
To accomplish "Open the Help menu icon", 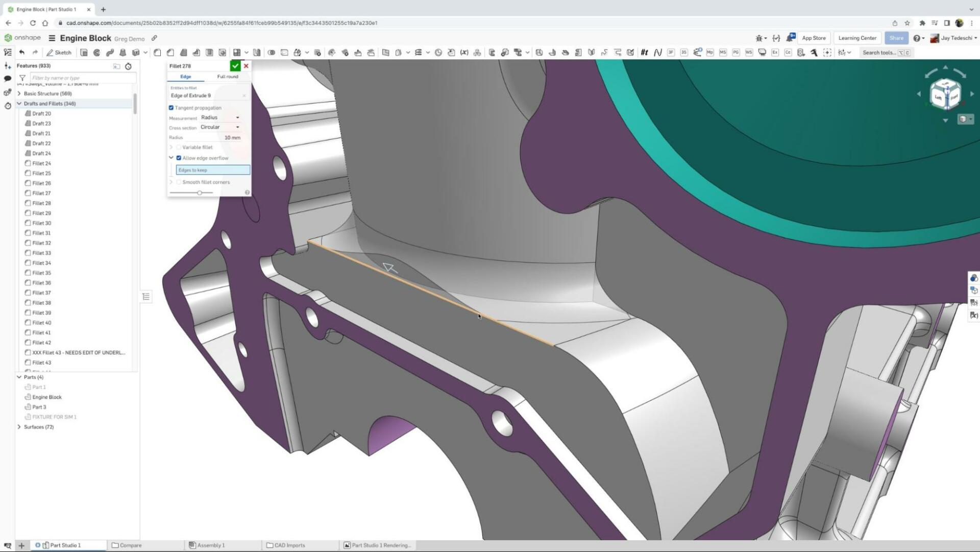I will [x=917, y=38].
